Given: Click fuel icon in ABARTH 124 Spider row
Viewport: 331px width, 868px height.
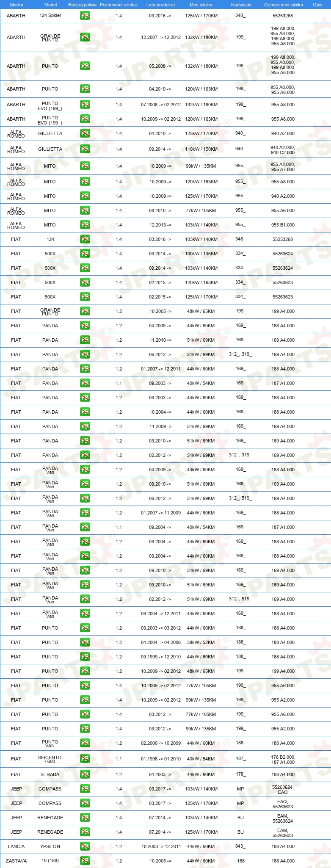Looking at the screenshot, I should [85, 16].
